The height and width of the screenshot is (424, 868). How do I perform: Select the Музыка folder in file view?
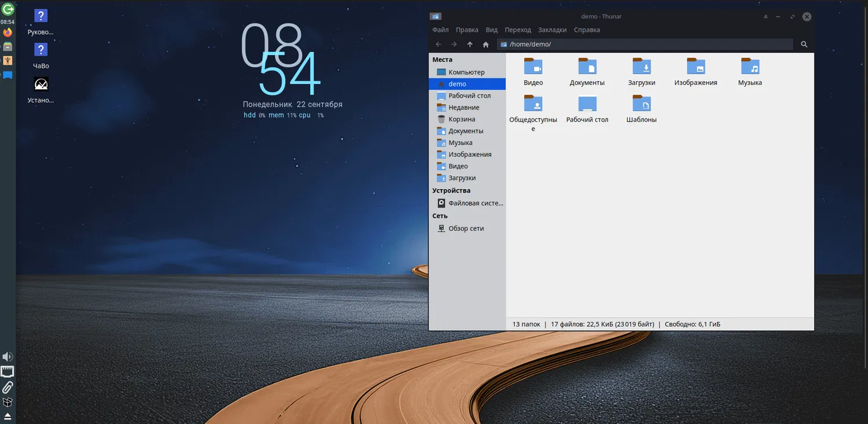coord(750,67)
